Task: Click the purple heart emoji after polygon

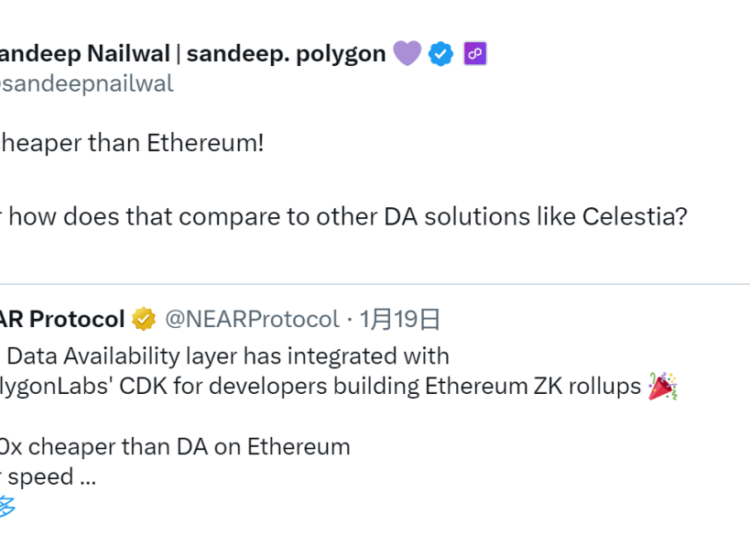Action: tap(407, 54)
